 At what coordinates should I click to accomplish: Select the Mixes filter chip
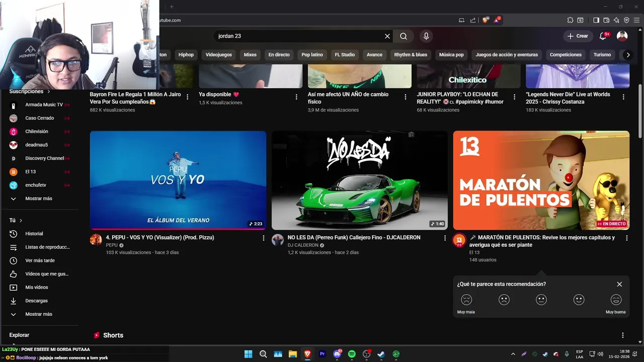250,55
